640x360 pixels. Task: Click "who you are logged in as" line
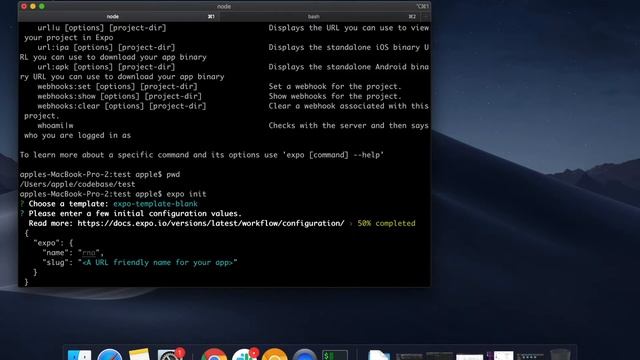[77, 135]
